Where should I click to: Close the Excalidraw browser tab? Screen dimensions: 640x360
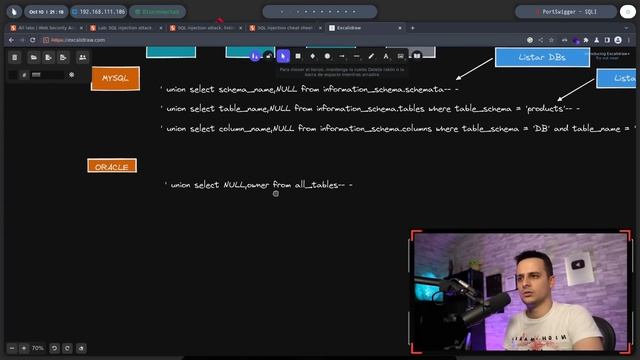[400, 28]
